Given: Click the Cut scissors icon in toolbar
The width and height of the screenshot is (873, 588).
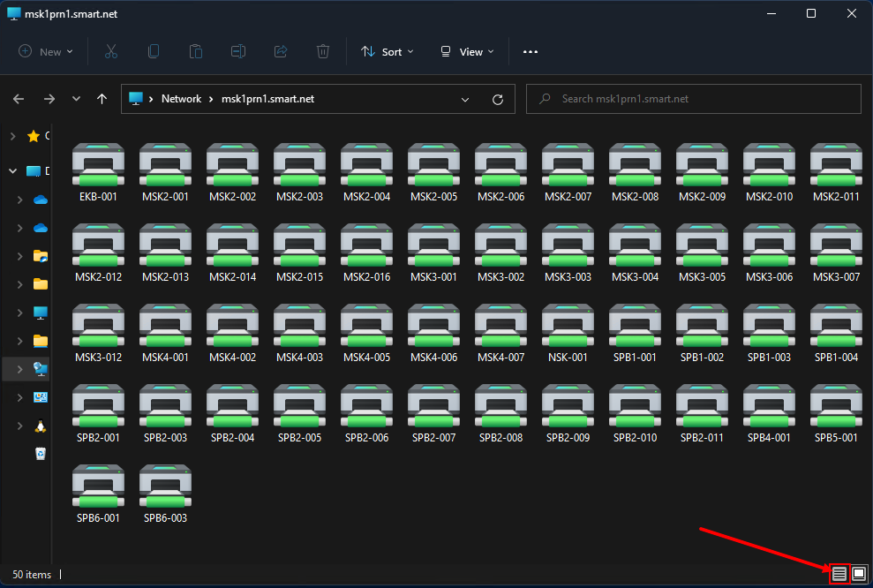Looking at the screenshot, I should pos(111,52).
